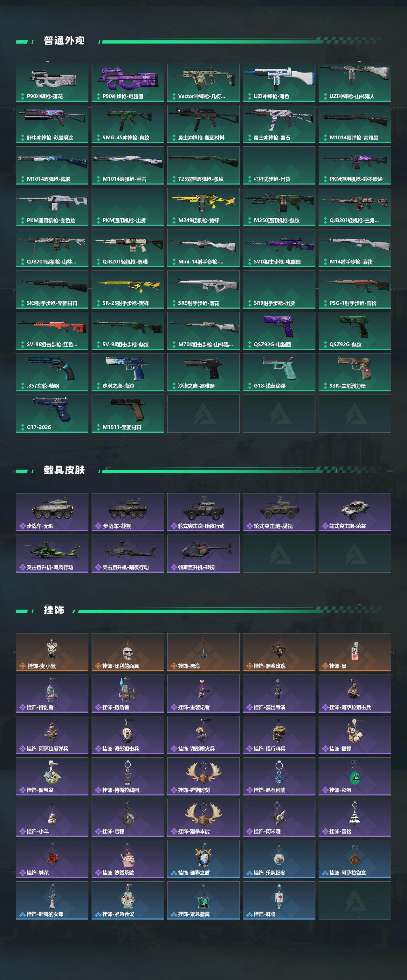The height and width of the screenshot is (980, 407).
Task: Open the 轮式突击炮-荣耀 vehicle skin
Action: 355,512
